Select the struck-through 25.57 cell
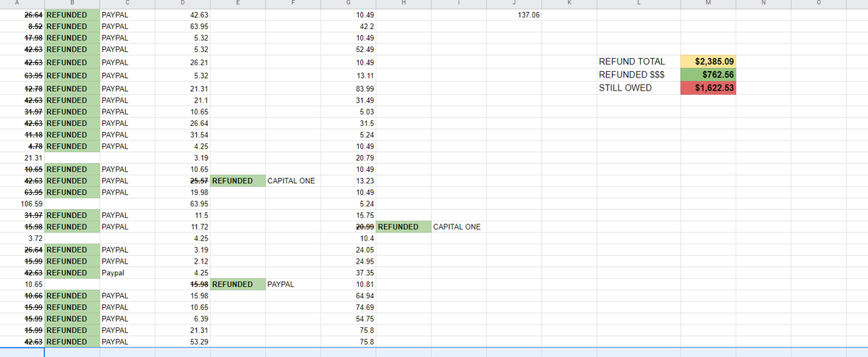Image resolution: width=868 pixels, height=357 pixels. tap(182, 180)
